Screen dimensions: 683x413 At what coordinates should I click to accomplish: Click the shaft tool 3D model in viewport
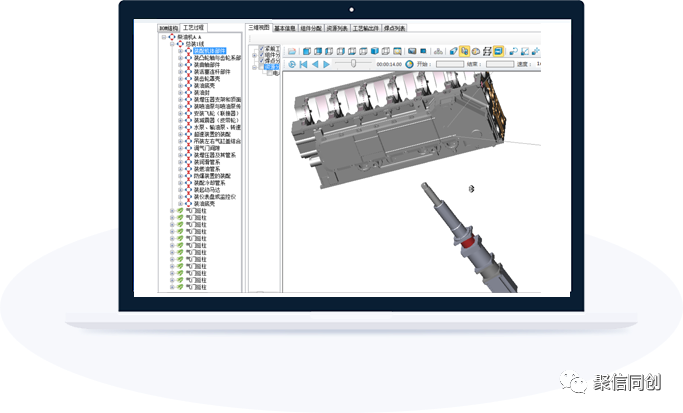[x=468, y=237]
